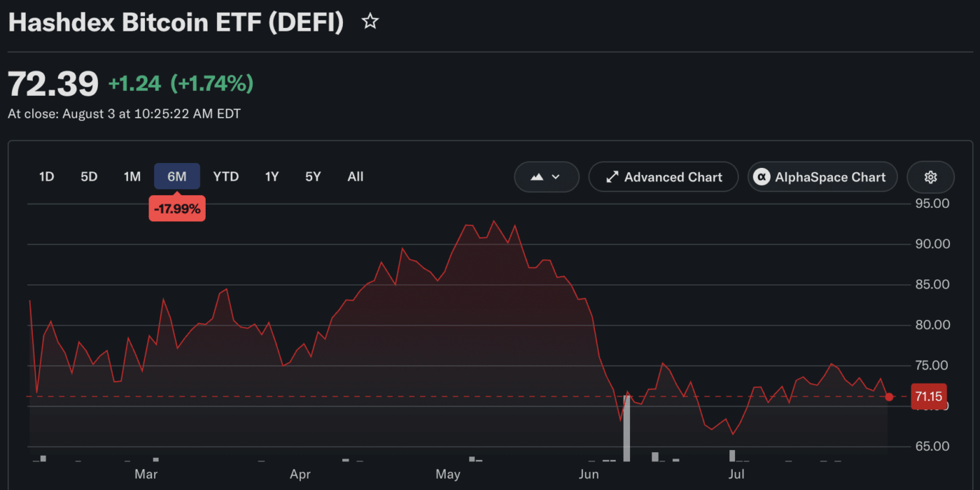Viewport: 980px width, 490px height.
Task: Open chart settings gear icon
Action: pos(930,177)
